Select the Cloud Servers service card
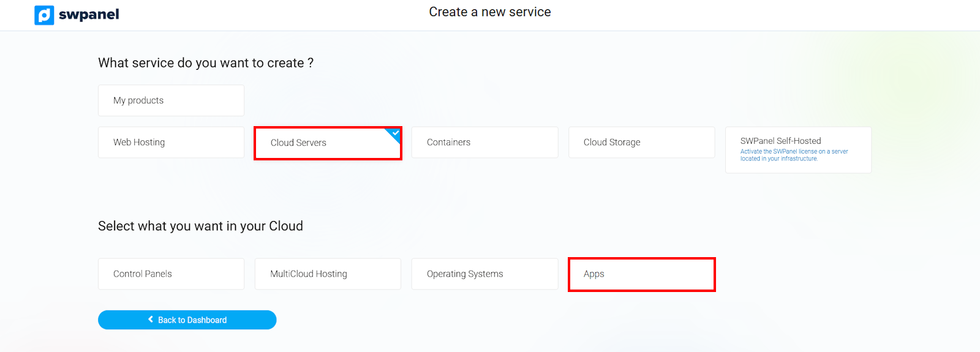Viewport: 980px width, 352px height. [328, 143]
